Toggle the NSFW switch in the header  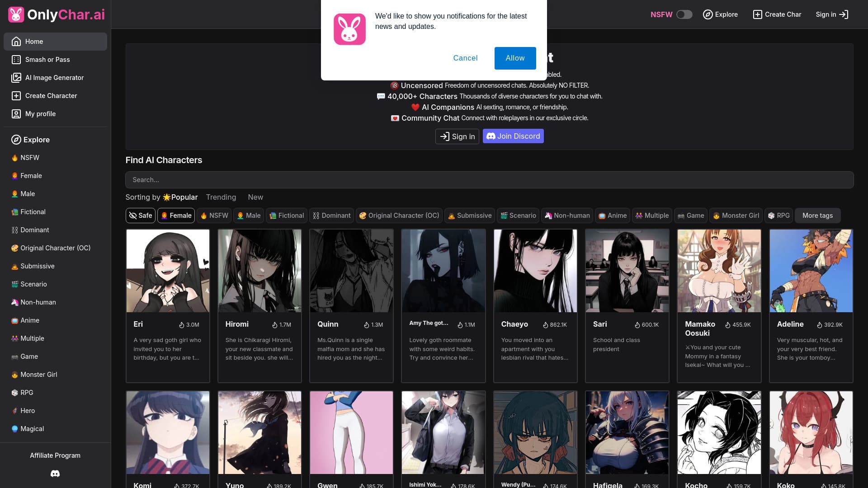tap(684, 14)
